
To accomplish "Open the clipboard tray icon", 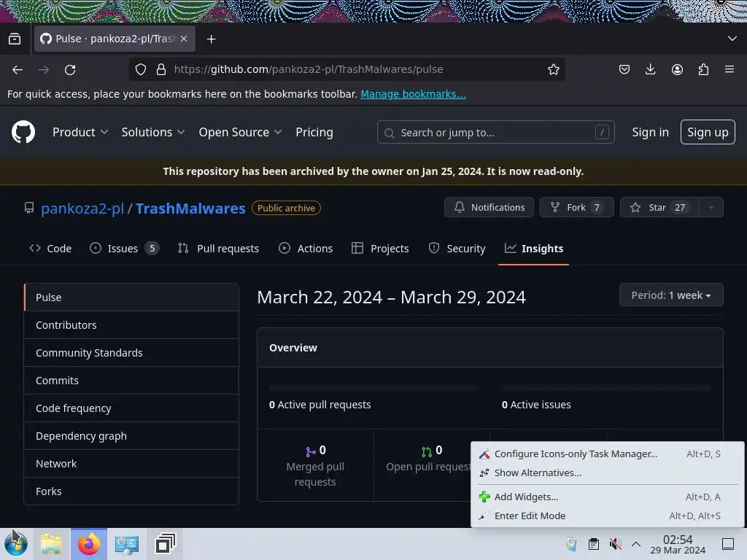I will [594, 544].
